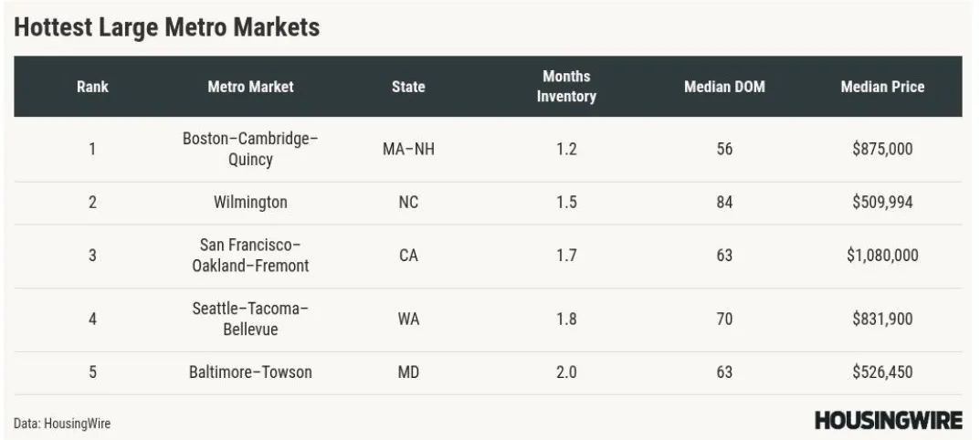Select the 84 median DOM value
Viewport: 980px width, 440px height.
point(724,203)
